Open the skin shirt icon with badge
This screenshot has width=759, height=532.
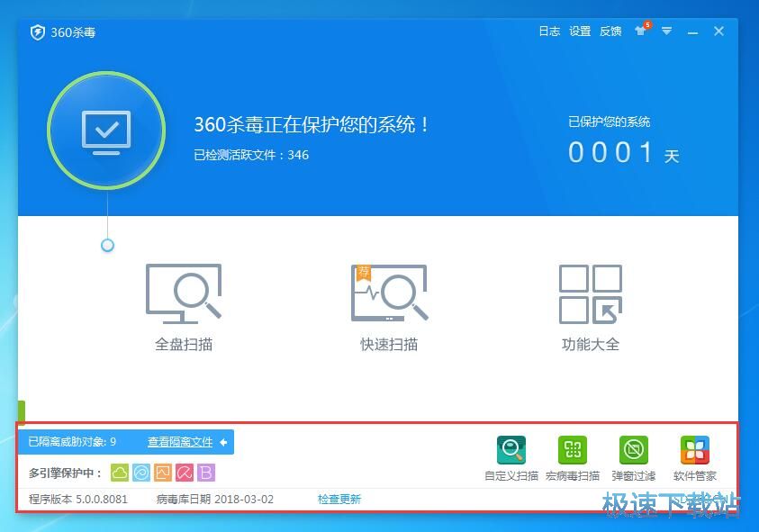(642, 30)
